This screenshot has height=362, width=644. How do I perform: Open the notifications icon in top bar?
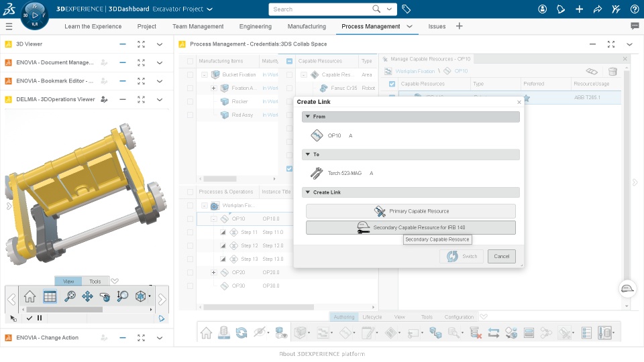click(x=561, y=9)
